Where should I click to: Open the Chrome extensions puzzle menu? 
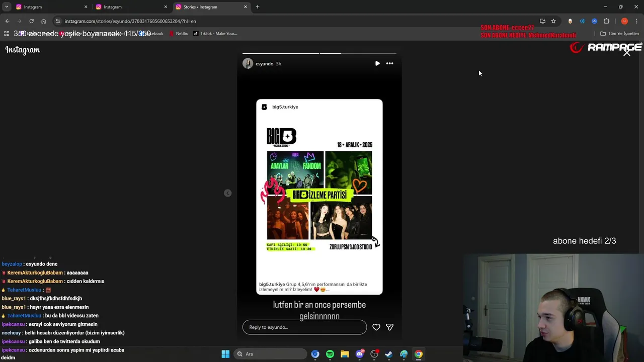click(x=606, y=21)
